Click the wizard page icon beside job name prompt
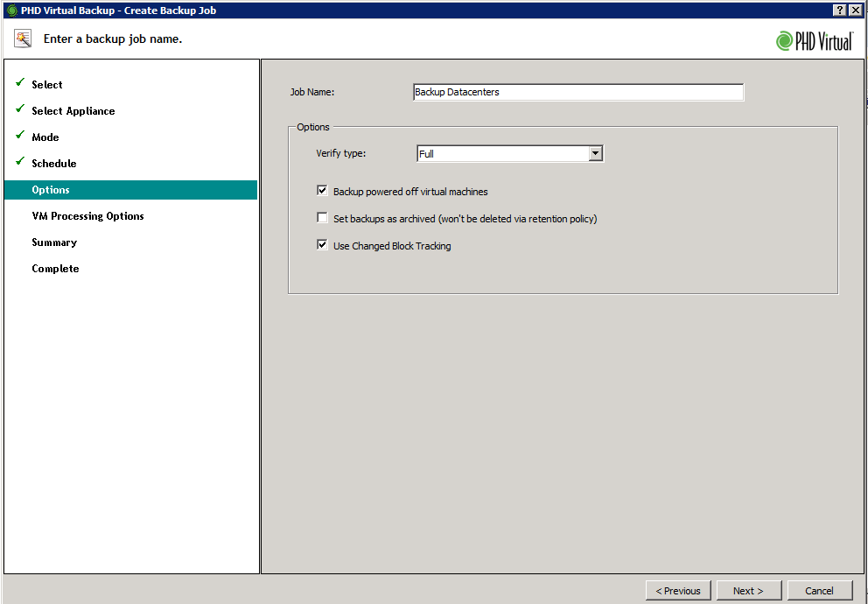This screenshot has height=604, width=868. 24,39
